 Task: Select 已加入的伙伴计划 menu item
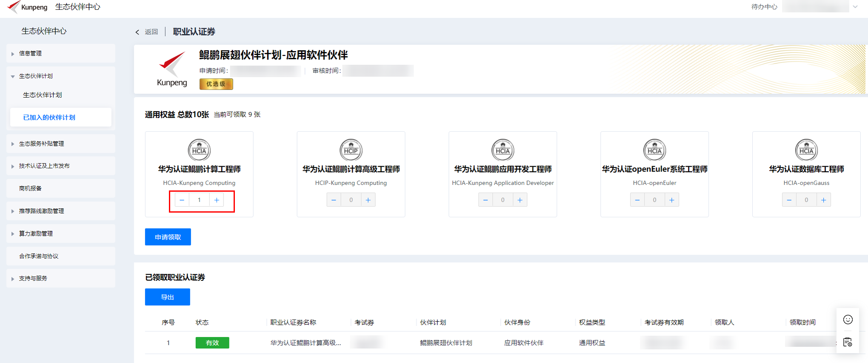tap(61, 117)
